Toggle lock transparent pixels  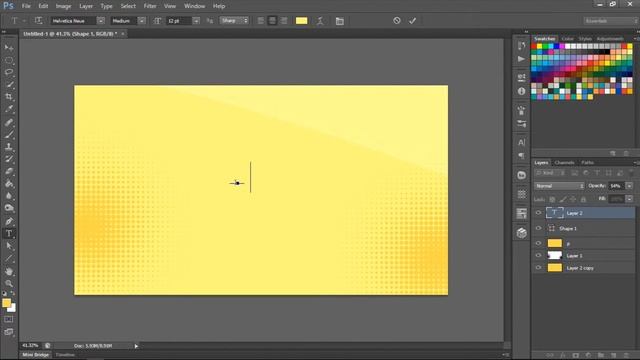(552, 199)
